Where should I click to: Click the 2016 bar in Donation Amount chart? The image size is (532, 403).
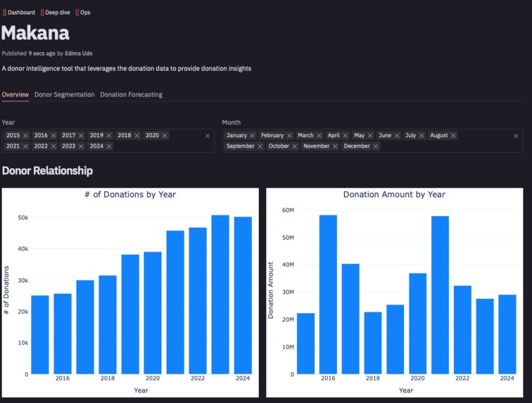click(x=328, y=295)
